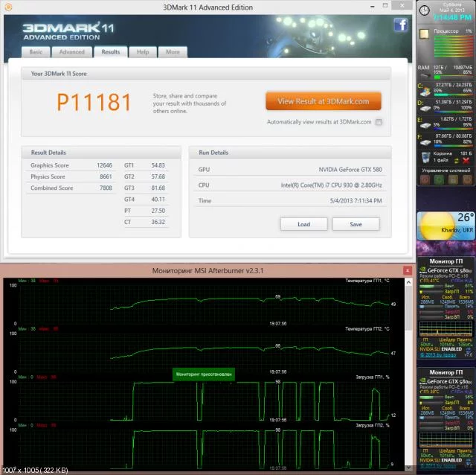Switch to the Advanced tab
The width and height of the screenshot is (476, 475).
pos(72,52)
